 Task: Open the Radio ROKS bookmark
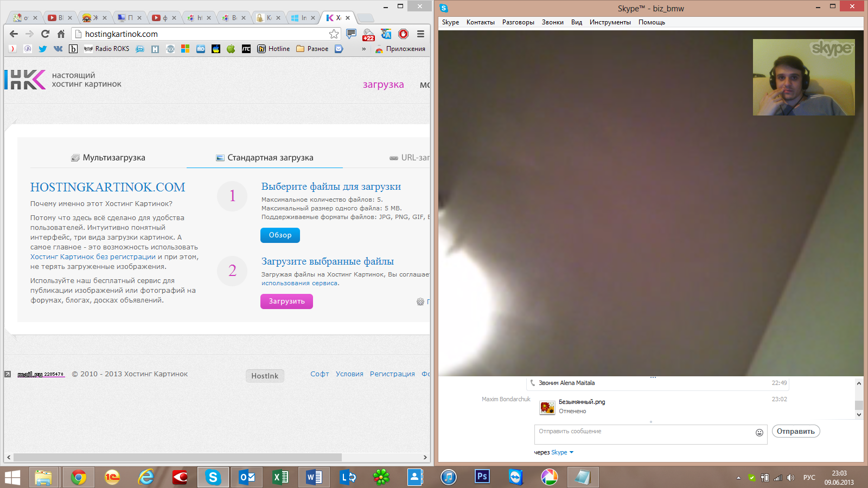click(x=106, y=49)
